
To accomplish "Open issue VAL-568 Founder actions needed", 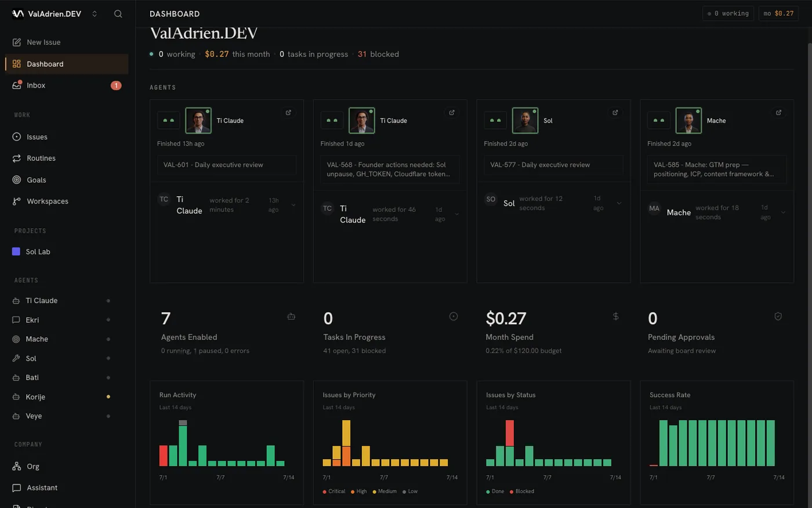I will pos(390,170).
